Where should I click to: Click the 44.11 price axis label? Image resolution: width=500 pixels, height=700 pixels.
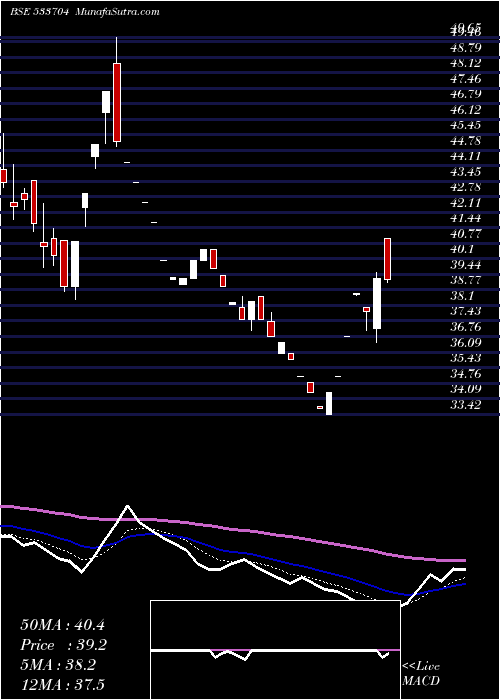click(466, 156)
